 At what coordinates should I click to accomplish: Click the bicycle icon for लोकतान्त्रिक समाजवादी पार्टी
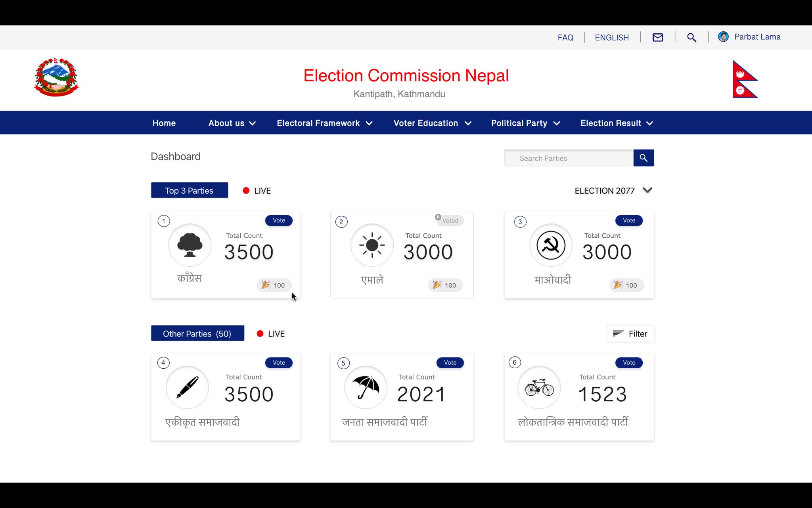coord(538,387)
